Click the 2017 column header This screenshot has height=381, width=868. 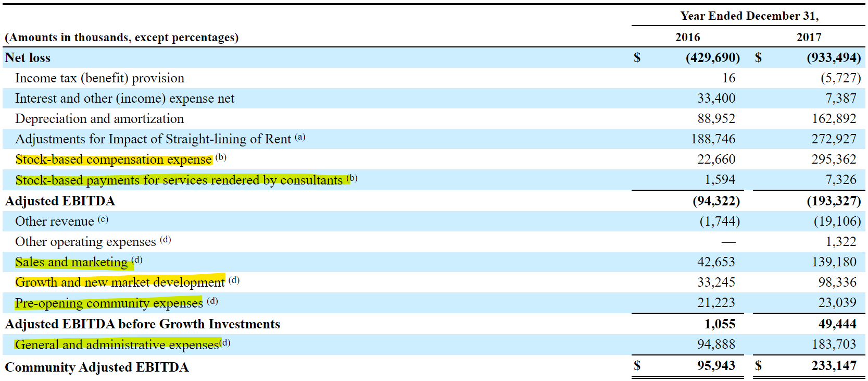click(809, 38)
